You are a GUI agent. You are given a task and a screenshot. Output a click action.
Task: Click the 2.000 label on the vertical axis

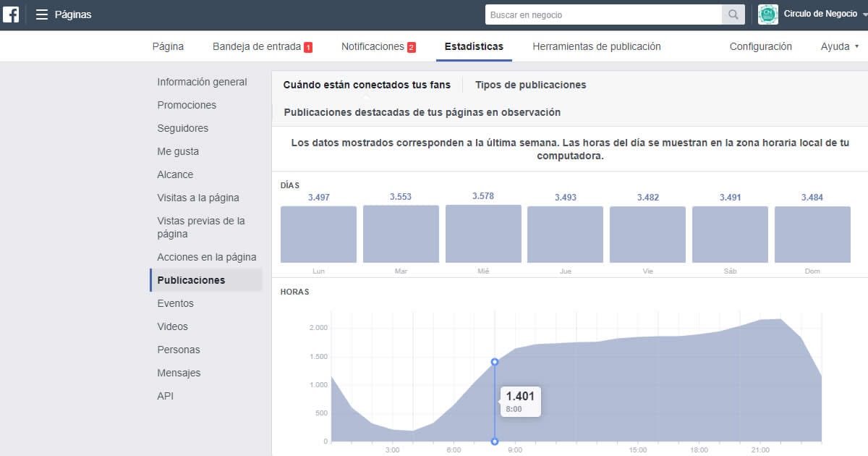point(318,328)
